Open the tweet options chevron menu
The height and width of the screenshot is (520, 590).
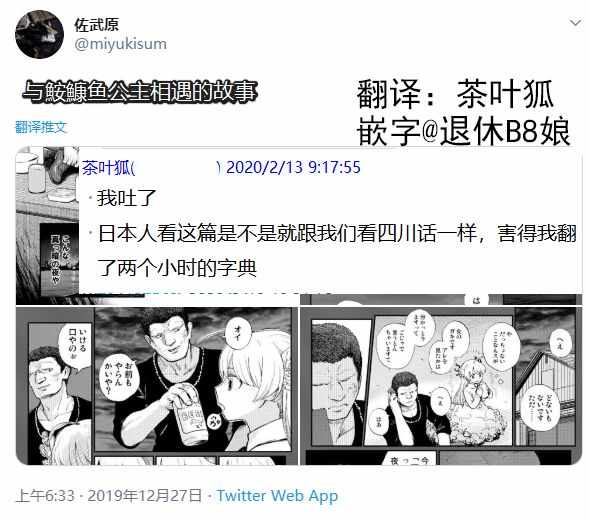[575, 23]
